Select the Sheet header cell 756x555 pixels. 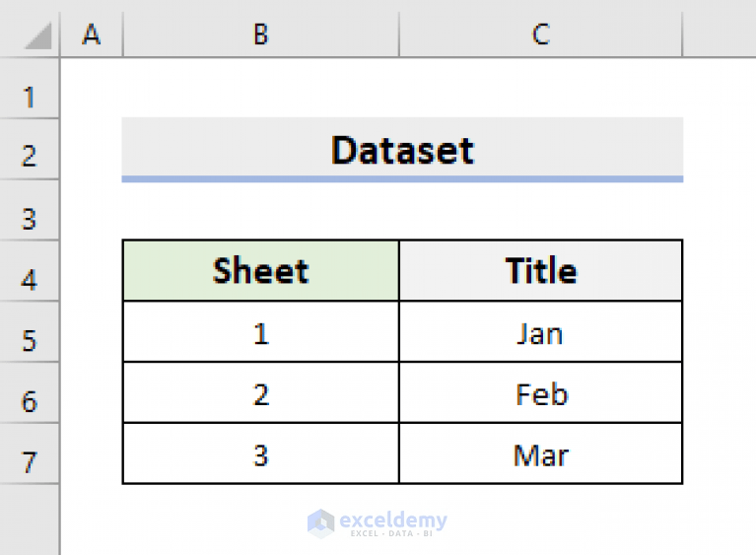(260, 270)
